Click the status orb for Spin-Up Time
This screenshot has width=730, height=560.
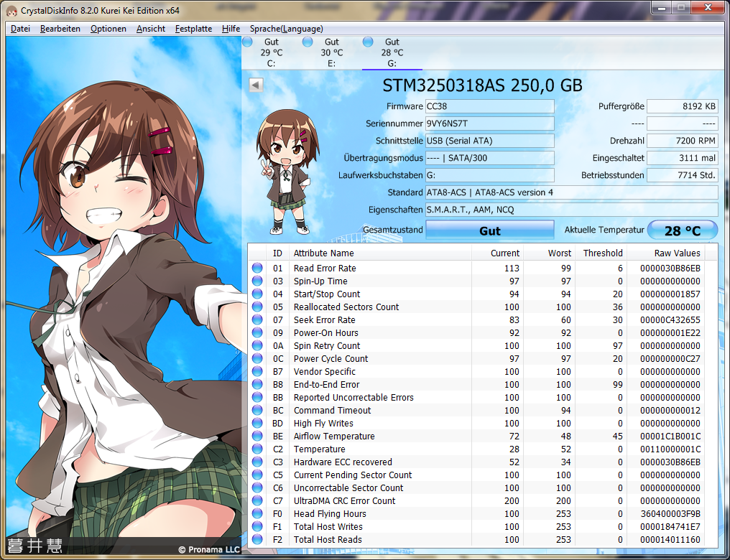[x=257, y=281]
